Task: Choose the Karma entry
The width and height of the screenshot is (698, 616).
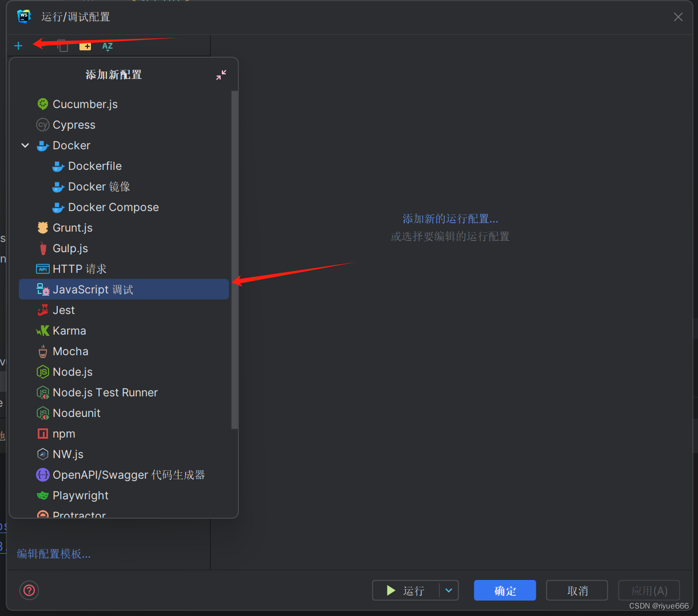Action: [x=123, y=331]
